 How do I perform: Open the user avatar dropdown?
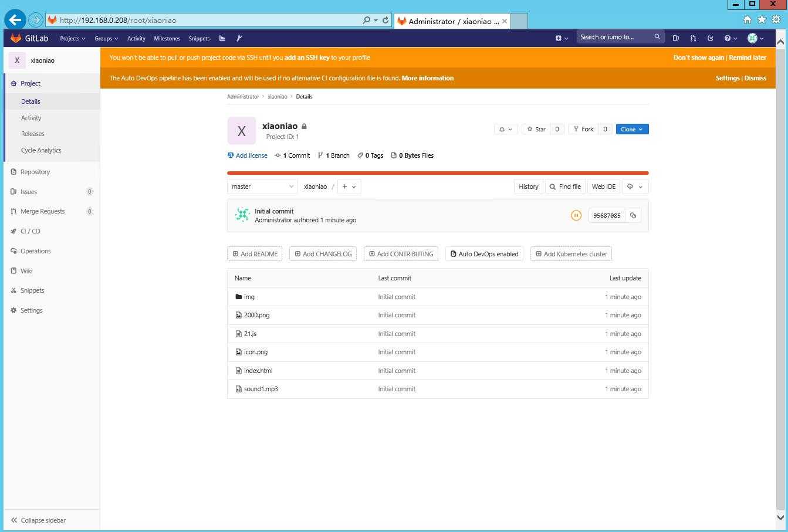pos(756,38)
